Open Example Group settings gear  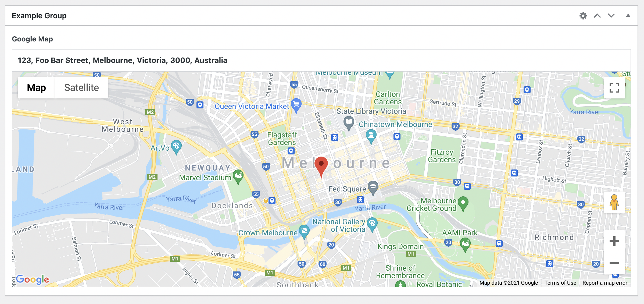583,16
